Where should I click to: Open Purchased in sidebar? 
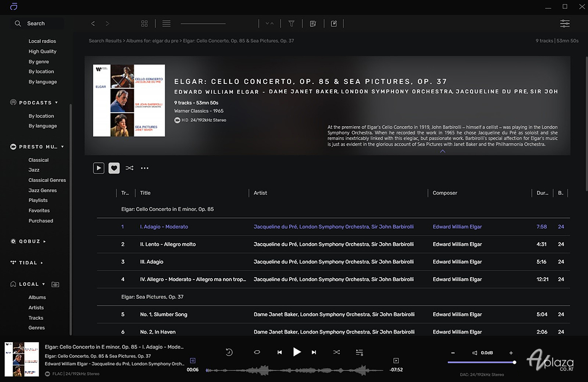(41, 221)
